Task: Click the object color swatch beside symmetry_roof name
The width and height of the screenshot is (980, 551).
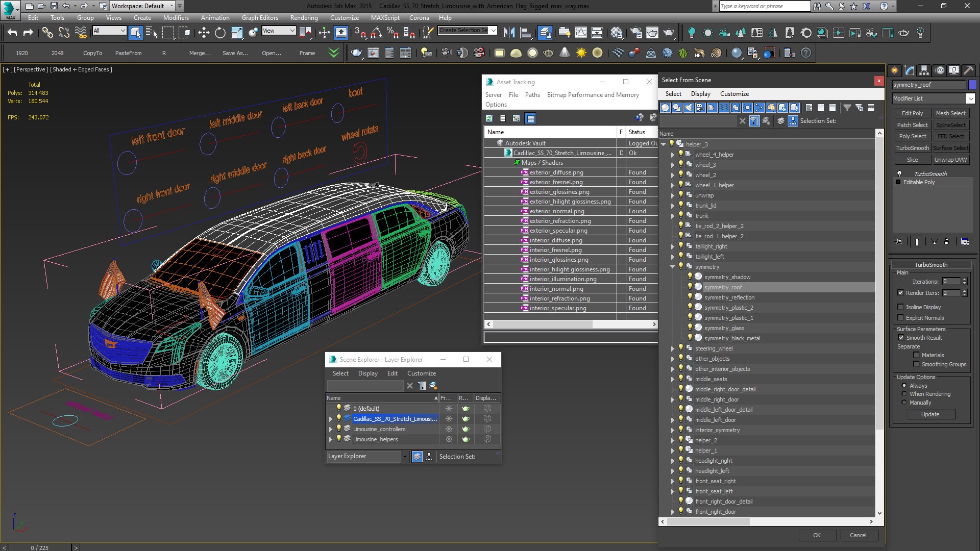Action: (x=972, y=85)
